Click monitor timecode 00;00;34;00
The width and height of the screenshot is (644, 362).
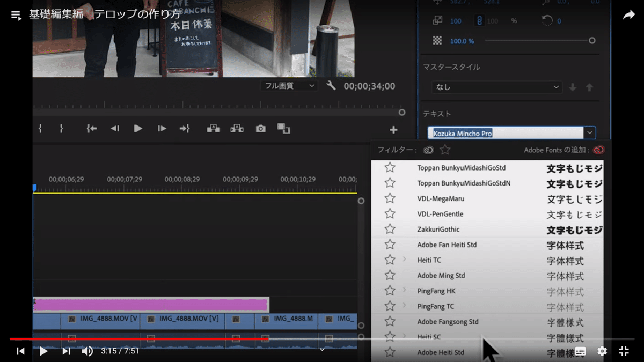[369, 86]
